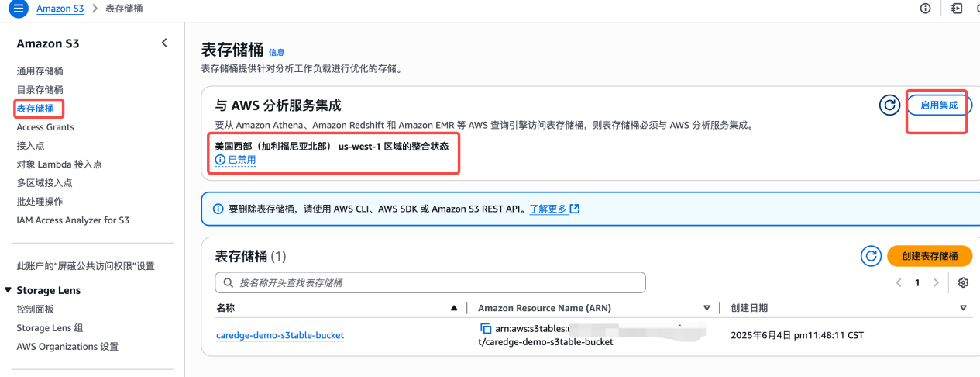Open Access Grants in the sidebar
The image size is (980, 377).
click(x=46, y=126)
